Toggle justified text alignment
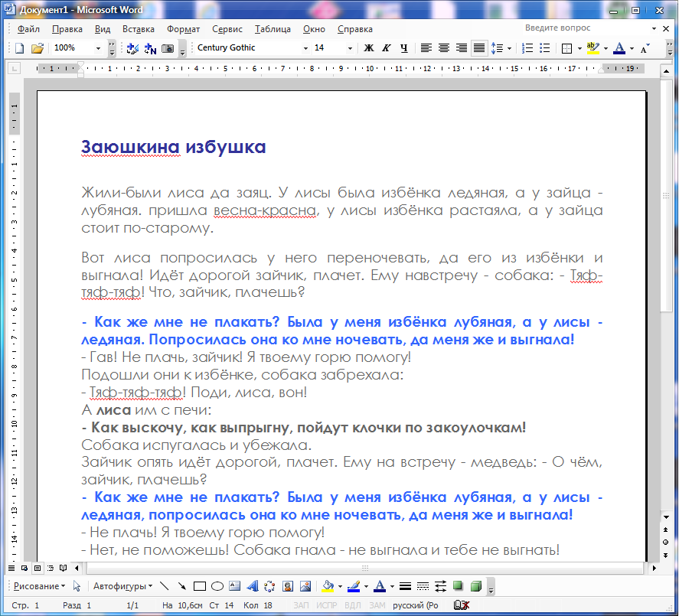Screen dimensions: 679x616 (x=479, y=48)
